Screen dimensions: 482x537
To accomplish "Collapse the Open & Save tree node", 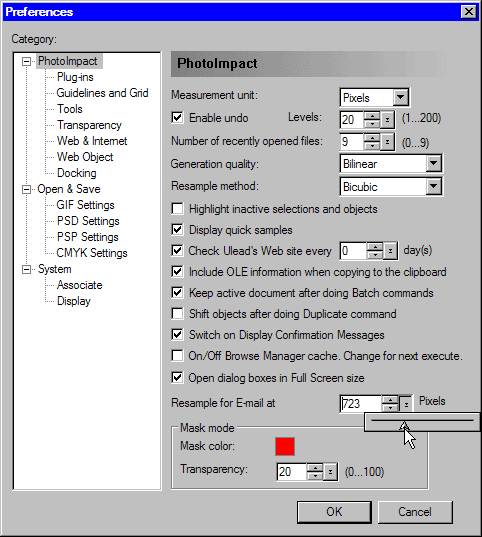I will (26, 189).
